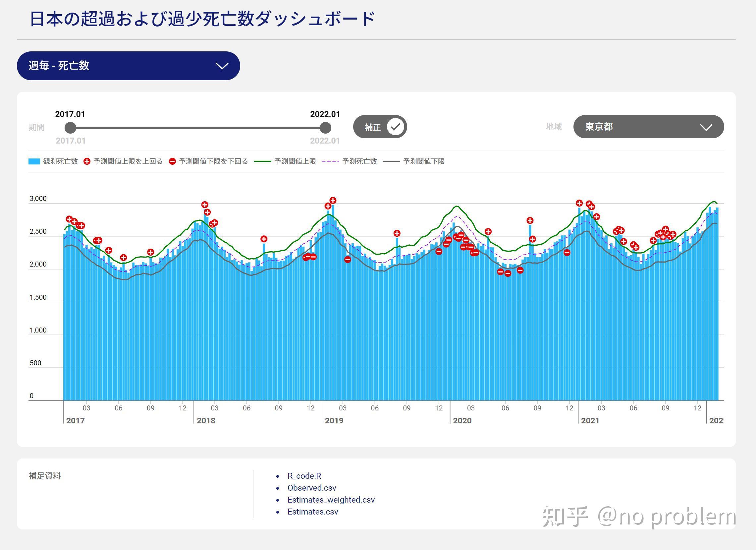This screenshot has width=756, height=550.
Task: Open the R_code.R link
Action: [304, 476]
